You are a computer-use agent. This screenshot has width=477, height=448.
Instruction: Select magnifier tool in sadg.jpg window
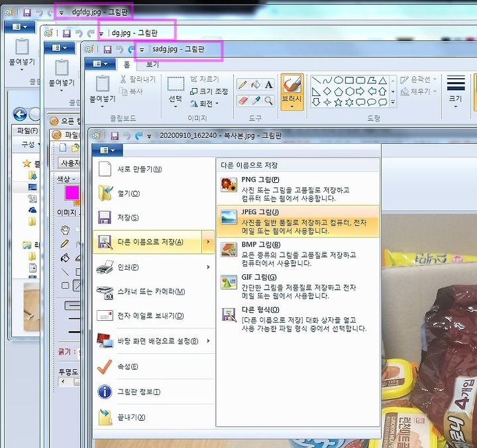coord(268,101)
